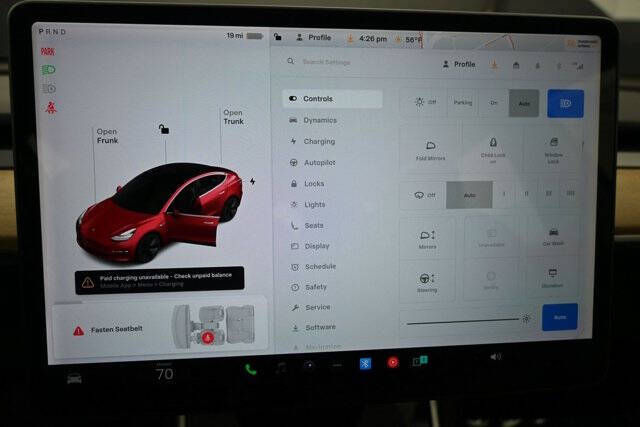Image resolution: width=640 pixels, height=427 pixels.
Task: Tap the 19 mi battery range indicator
Action: point(244,36)
